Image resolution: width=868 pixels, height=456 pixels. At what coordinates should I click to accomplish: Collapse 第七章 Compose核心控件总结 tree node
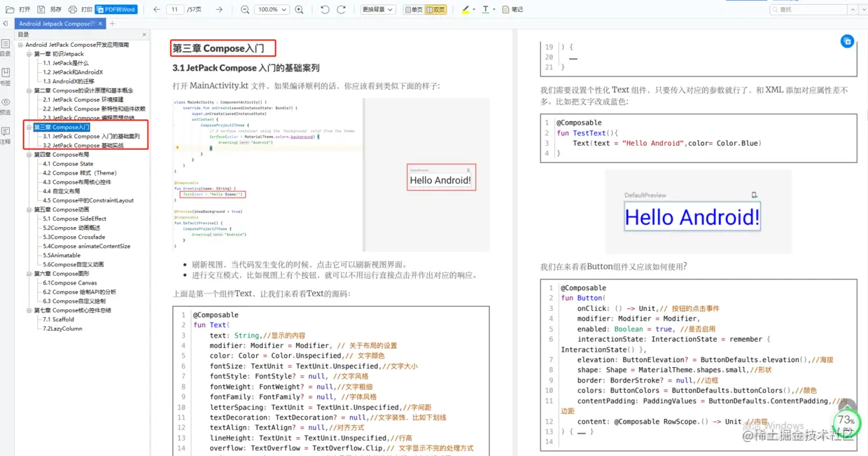point(29,310)
